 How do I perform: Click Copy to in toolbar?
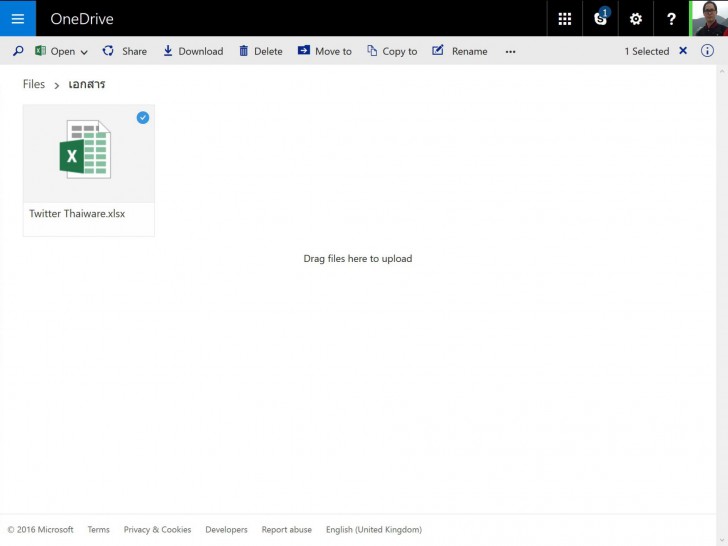[392, 51]
